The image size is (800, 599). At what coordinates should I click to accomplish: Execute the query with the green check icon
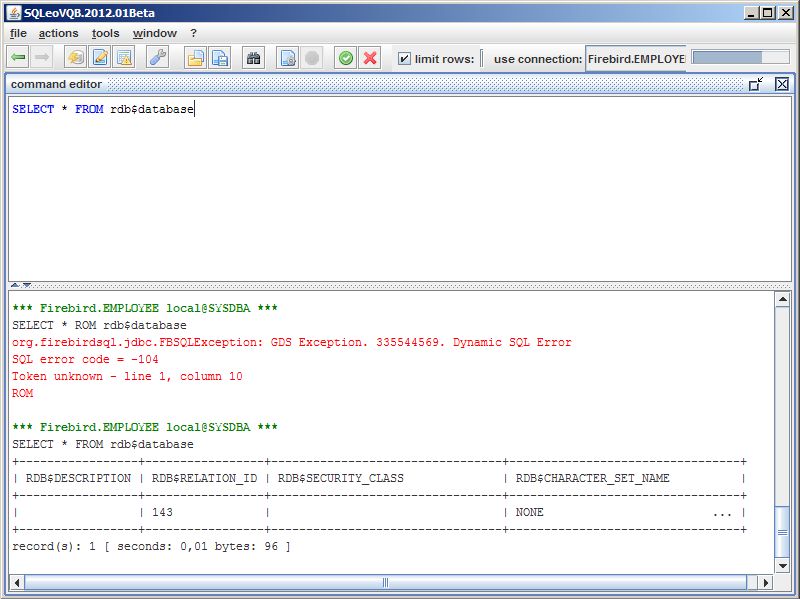[x=345, y=57]
